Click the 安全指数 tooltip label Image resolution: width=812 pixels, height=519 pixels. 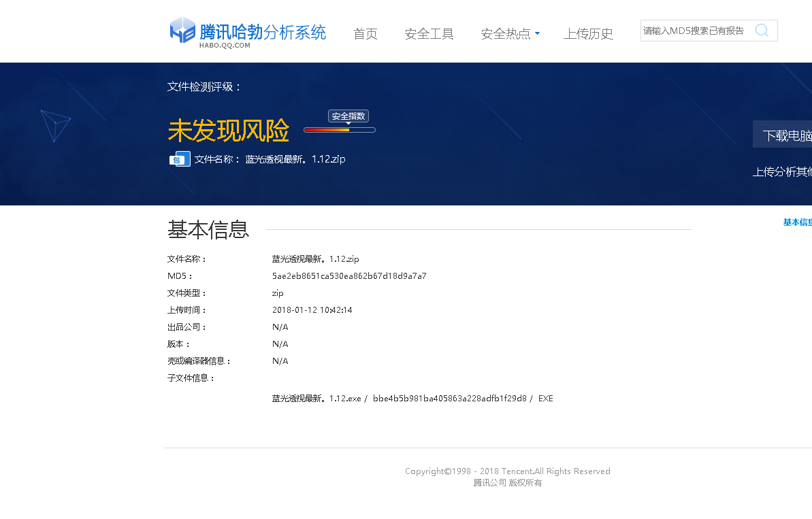pos(348,116)
